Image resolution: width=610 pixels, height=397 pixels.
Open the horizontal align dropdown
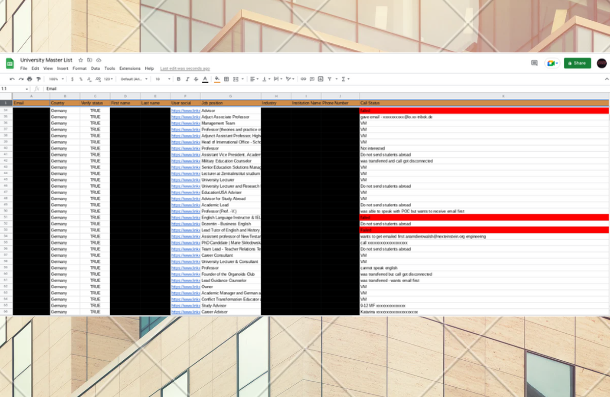tap(254, 79)
